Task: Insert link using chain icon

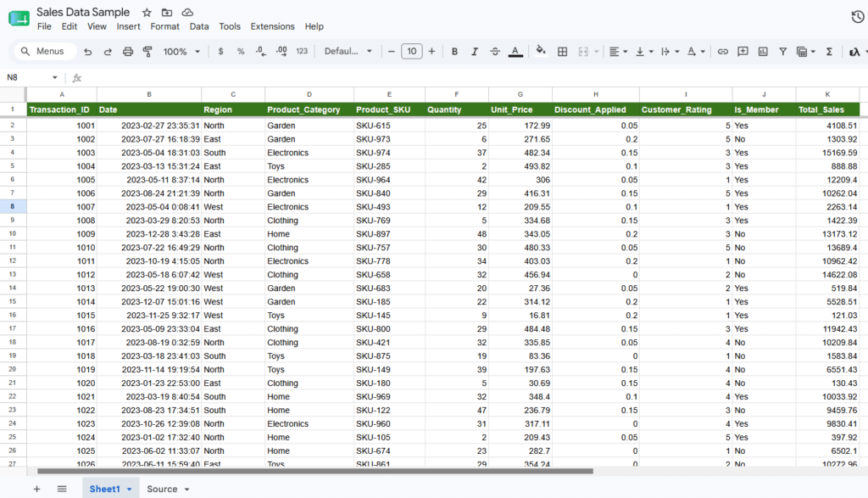Action: [x=723, y=52]
